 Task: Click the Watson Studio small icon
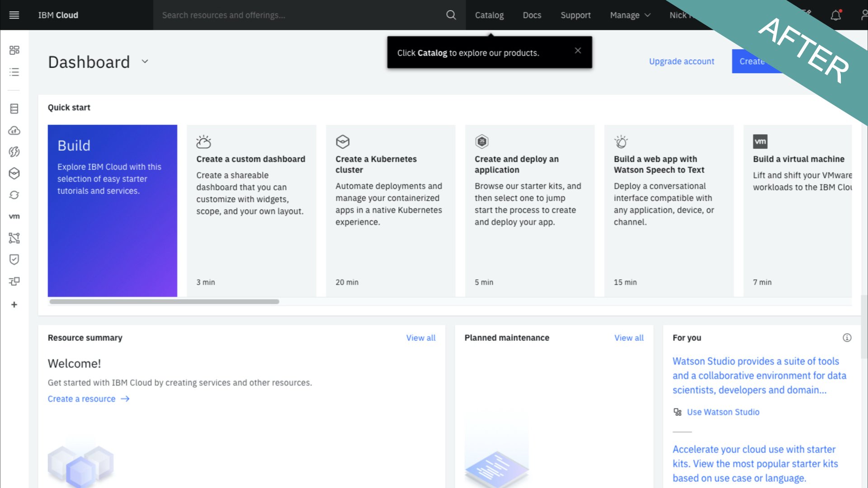(677, 412)
